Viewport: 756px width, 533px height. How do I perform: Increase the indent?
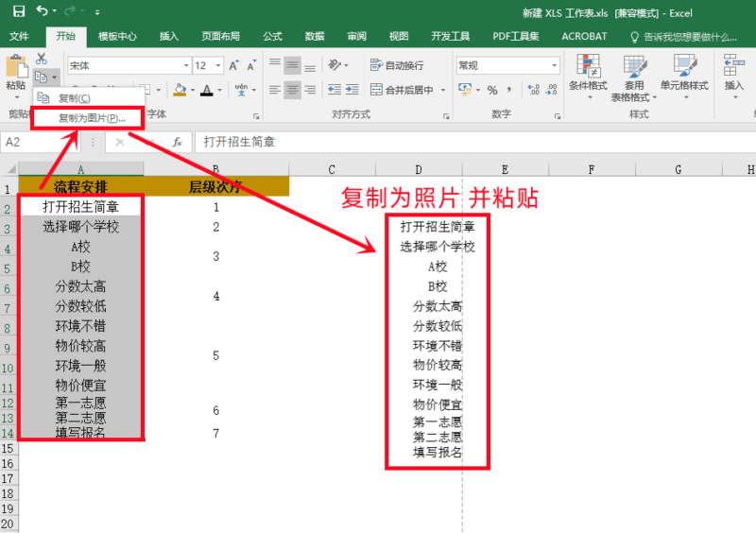click(x=352, y=90)
